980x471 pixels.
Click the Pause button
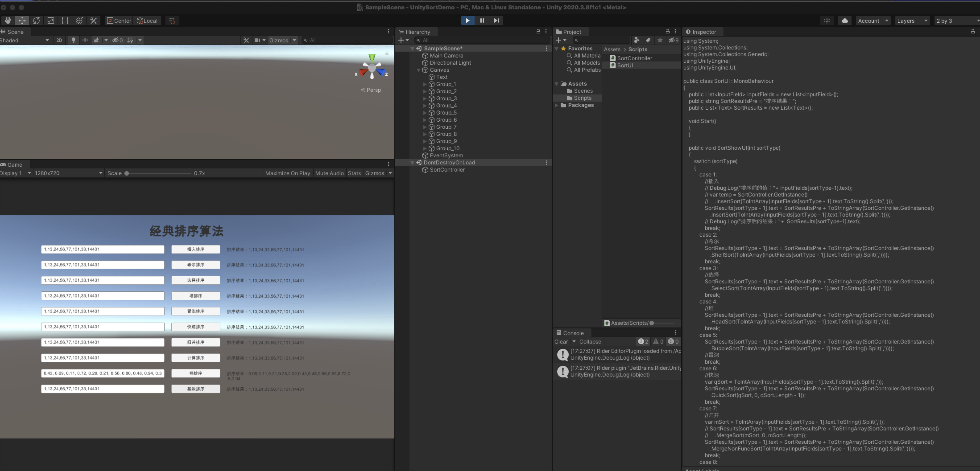point(482,20)
